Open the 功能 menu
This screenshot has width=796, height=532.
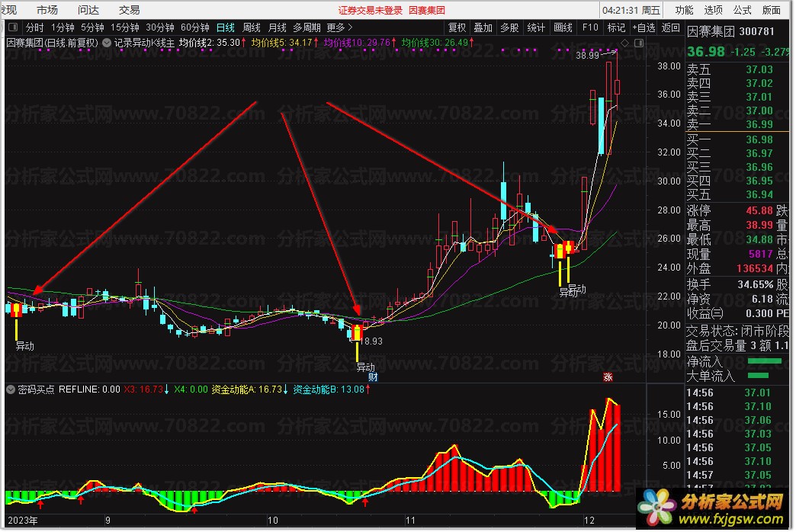coord(685,10)
